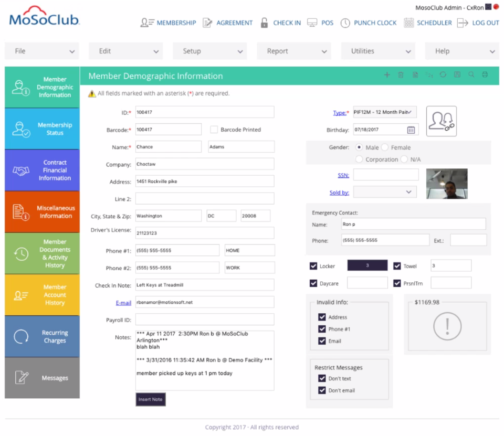Delete the current member record
504x436 pixels.
click(x=402, y=75)
